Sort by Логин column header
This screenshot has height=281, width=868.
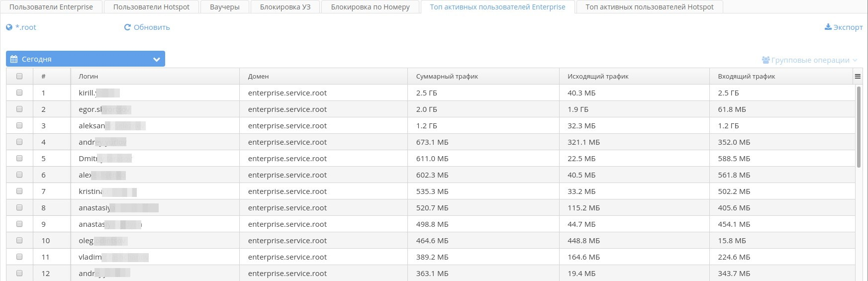88,76
